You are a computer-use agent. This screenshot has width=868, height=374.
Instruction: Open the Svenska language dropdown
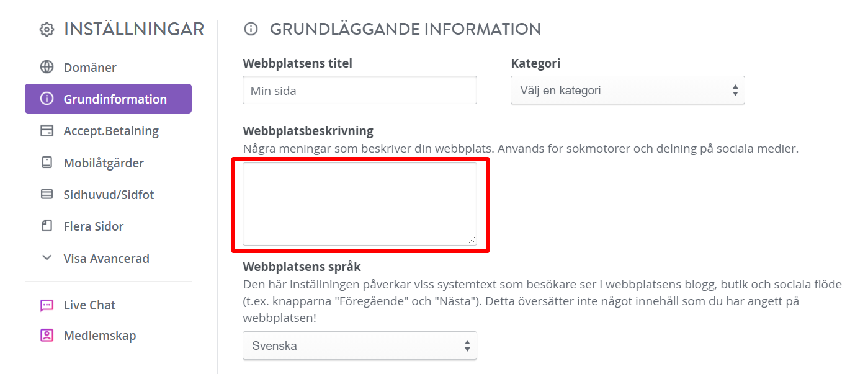point(359,345)
